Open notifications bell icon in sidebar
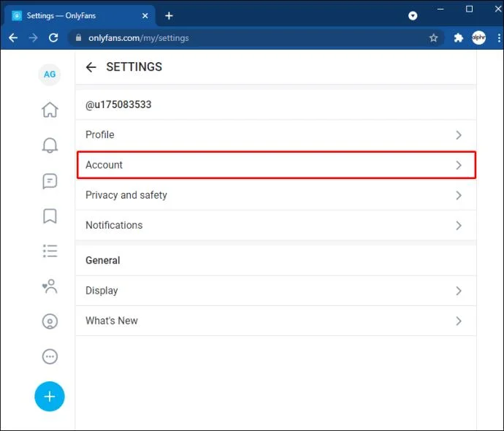Viewport: 504px width, 431px height. pyautogui.click(x=50, y=145)
